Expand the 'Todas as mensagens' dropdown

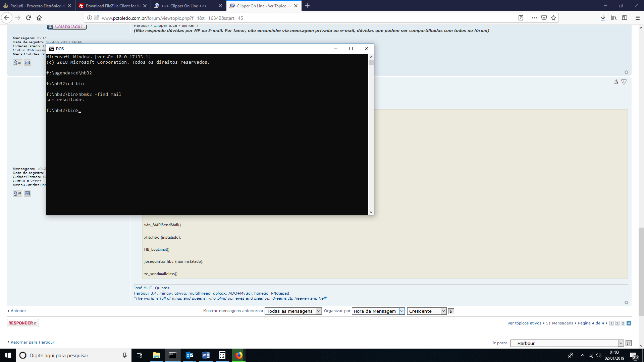(x=293, y=311)
